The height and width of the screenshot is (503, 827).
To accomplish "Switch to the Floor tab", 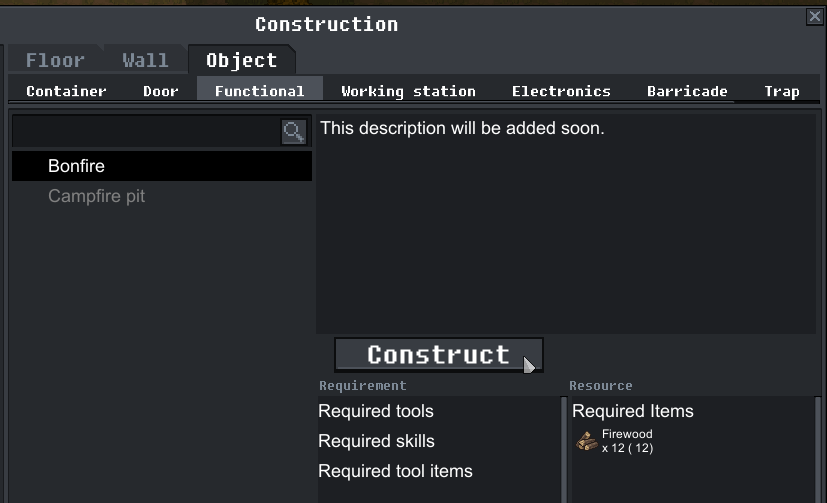I will 55,60.
